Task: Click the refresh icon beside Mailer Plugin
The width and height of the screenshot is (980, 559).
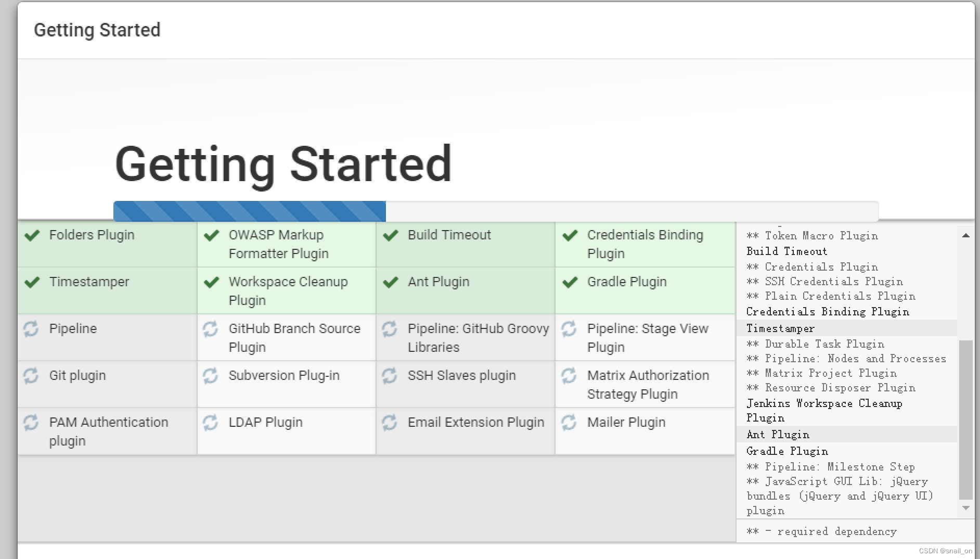Action: pyautogui.click(x=569, y=422)
